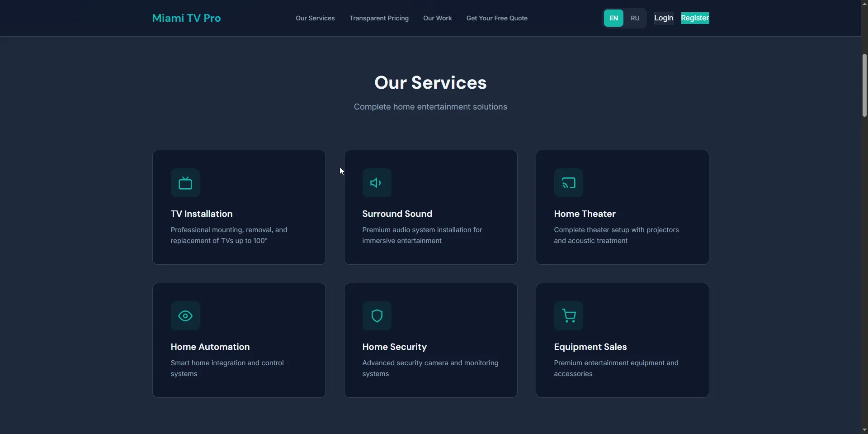Viewport: 868px width, 434px height.
Task: Click the scrollbar up arrow
Action: (864, 4)
